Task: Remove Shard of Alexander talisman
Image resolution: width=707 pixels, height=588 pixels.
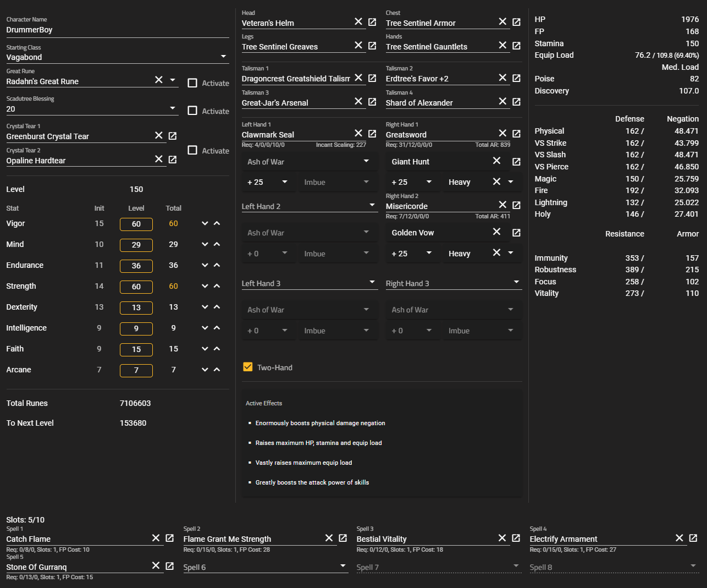Action: coord(502,102)
